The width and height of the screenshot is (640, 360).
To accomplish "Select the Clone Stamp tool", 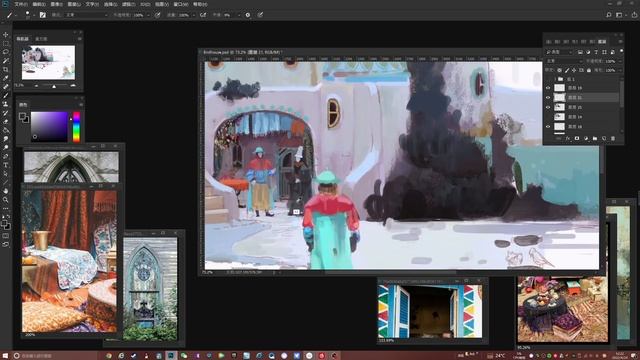I will (5, 104).
